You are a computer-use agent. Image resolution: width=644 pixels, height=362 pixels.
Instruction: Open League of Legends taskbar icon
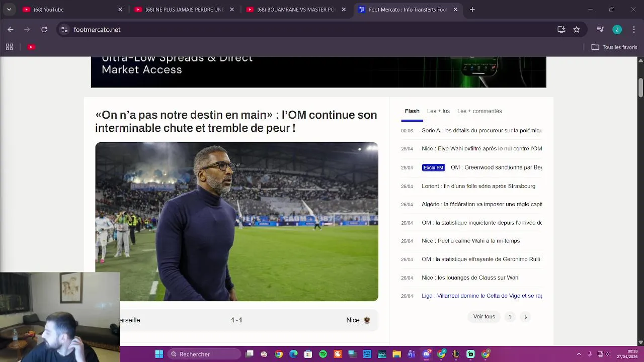(456, 354)
